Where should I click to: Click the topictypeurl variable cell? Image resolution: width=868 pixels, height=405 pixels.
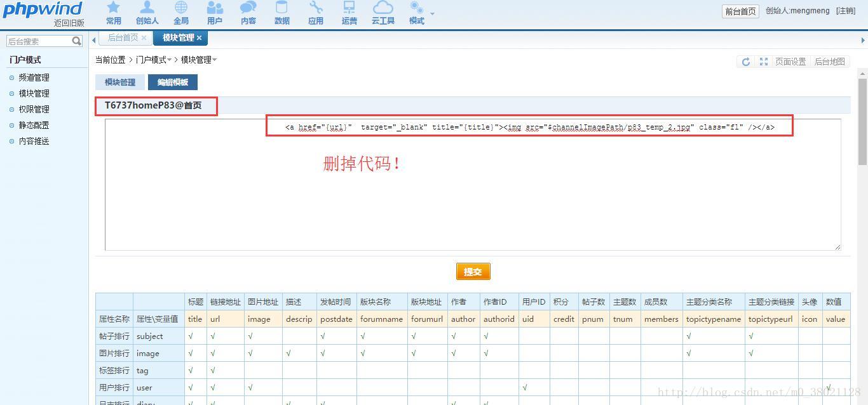tap(771, 319)
